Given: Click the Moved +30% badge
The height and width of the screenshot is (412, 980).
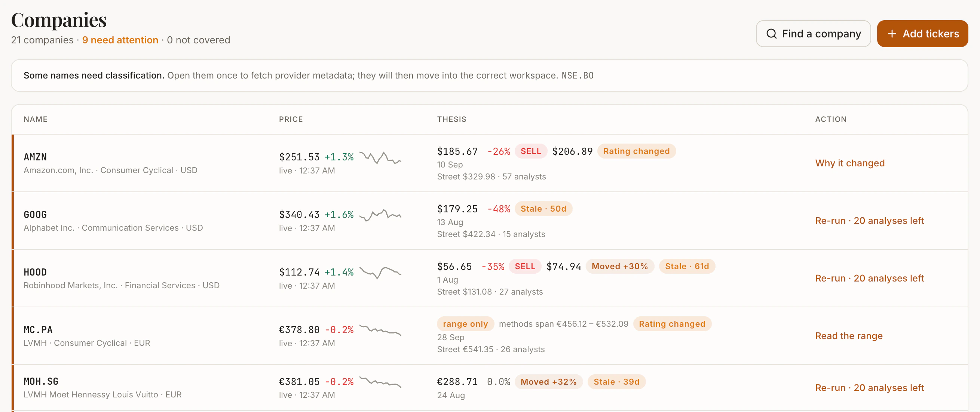Looking at the screenshot, I should 619,266.
